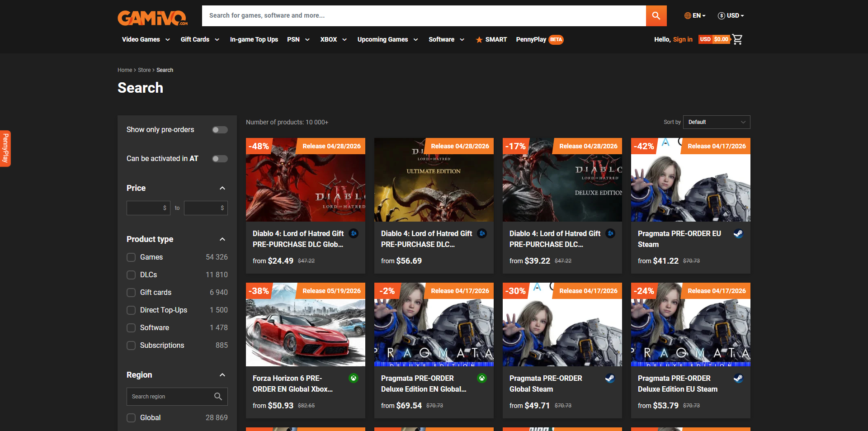Screen dimensions: 868x431
Task: Click the main search input field
Action: click(424, 16)
